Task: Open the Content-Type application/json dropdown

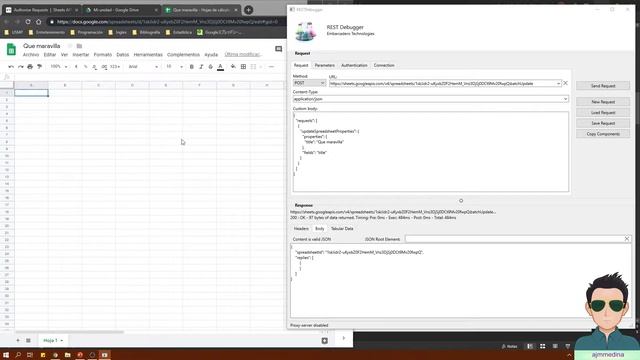Action: [431, 99]
